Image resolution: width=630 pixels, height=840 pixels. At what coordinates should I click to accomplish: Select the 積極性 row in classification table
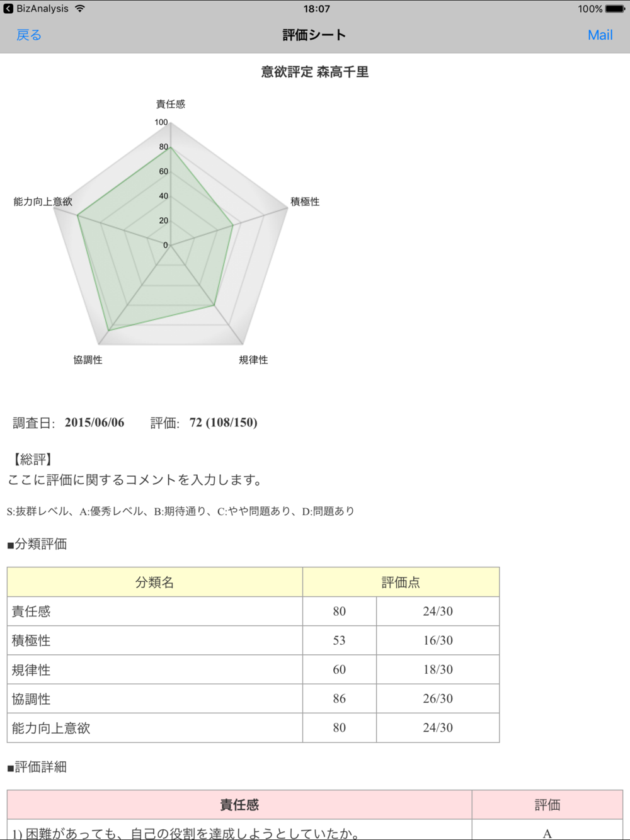pyautogui.click(x=154, y=640)
